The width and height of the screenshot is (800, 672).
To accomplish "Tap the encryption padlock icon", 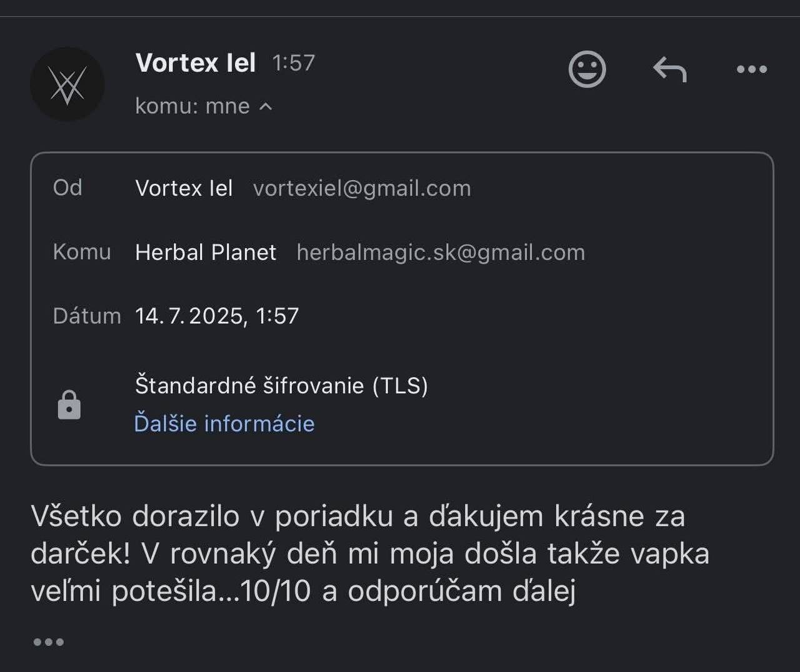I will pos(69,405).
